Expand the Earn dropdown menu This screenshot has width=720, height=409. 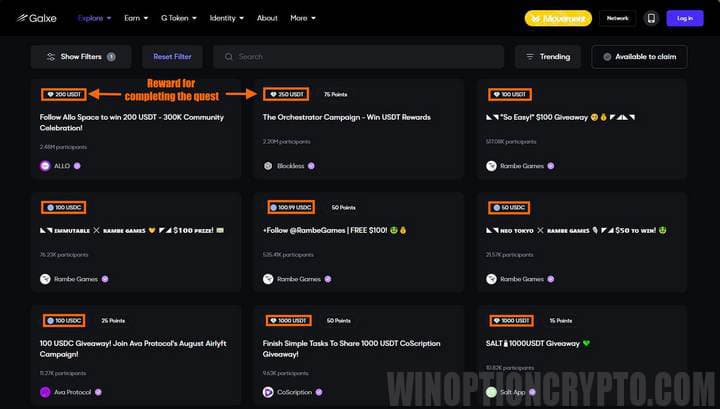(136, 18)
